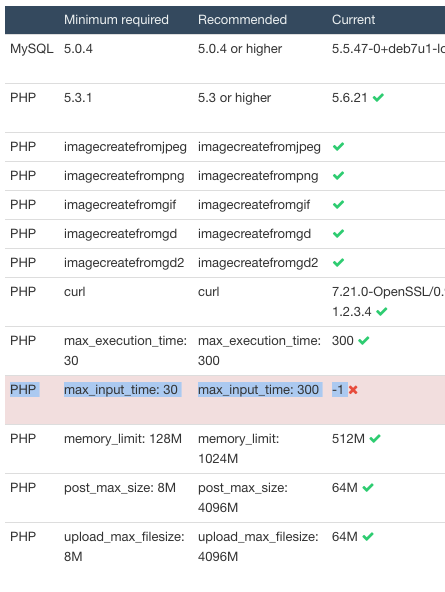Click the memory_limit: 128M cell
Viewport: 445px width, 592px height.
click(123, 439)
